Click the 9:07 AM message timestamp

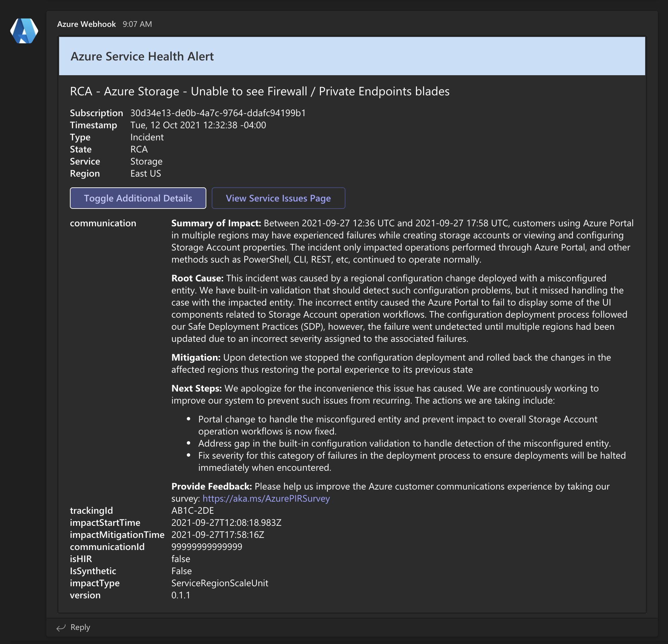click(137, 24)
